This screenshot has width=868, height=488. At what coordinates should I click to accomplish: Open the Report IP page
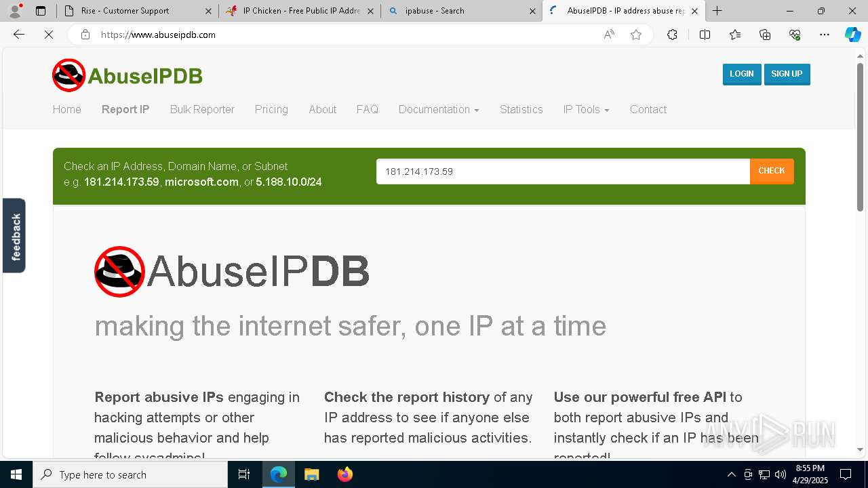125,109
